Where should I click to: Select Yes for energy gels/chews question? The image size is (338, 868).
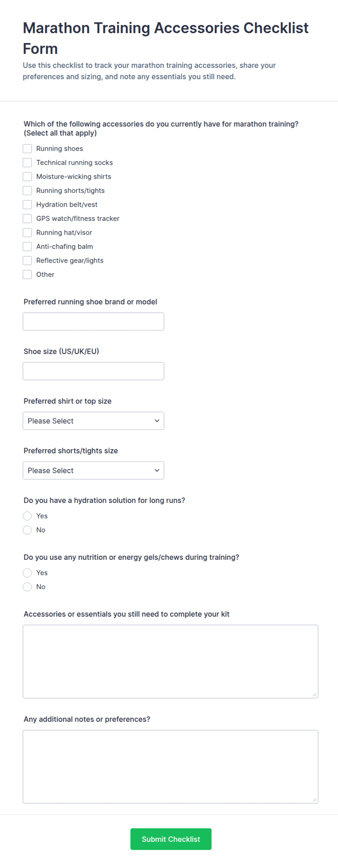(x=27, y=573)
